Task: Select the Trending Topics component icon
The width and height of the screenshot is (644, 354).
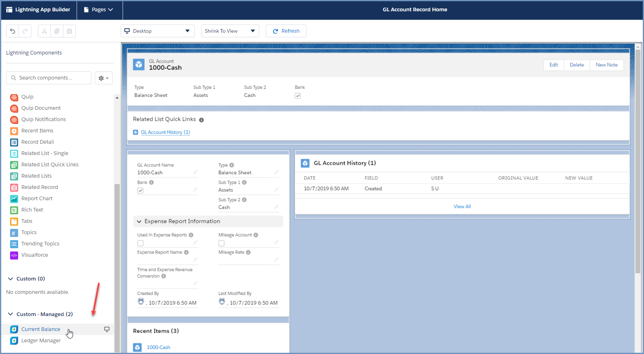Action: pos(14,244)
